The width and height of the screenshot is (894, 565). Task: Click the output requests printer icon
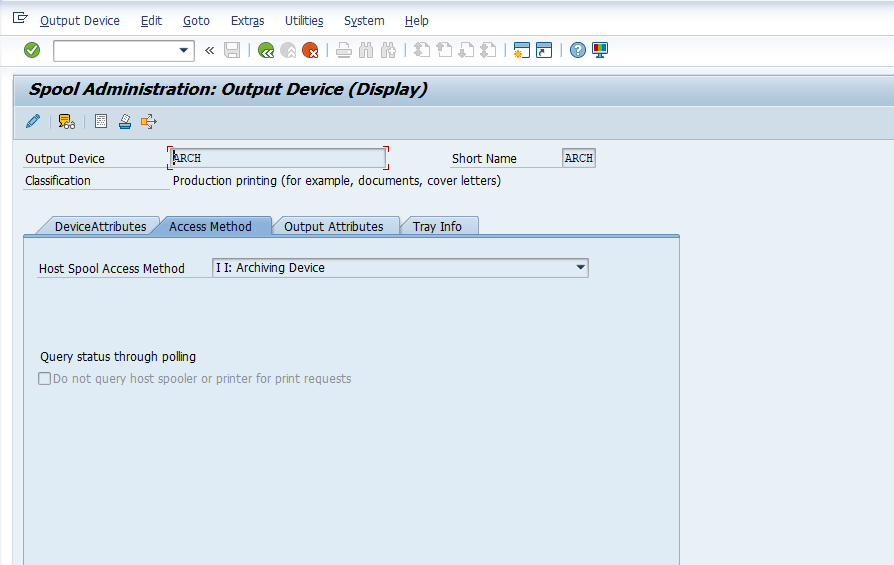point(125,121)
